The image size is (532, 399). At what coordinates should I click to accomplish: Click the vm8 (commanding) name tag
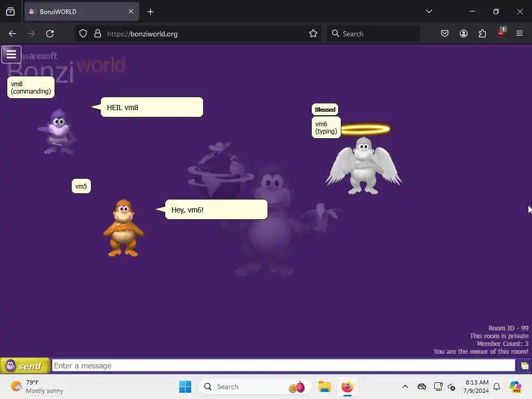31,87
